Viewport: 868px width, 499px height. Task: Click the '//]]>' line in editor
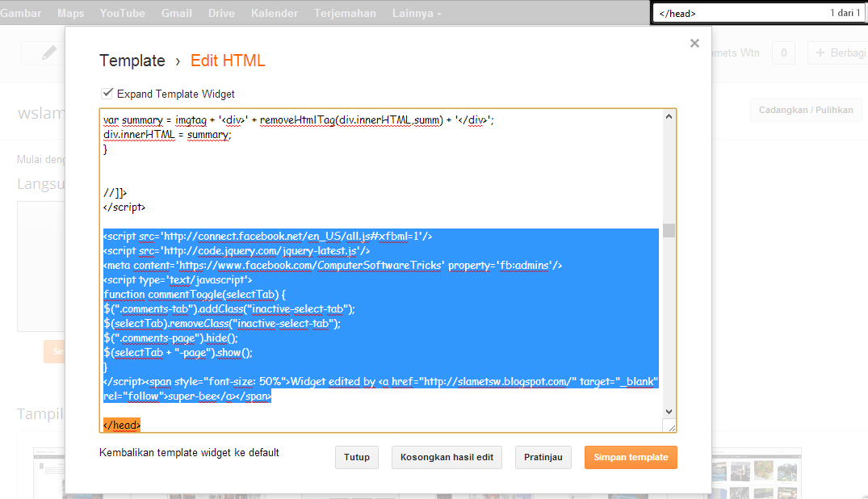pyautogui.click(x=115, y=193)
